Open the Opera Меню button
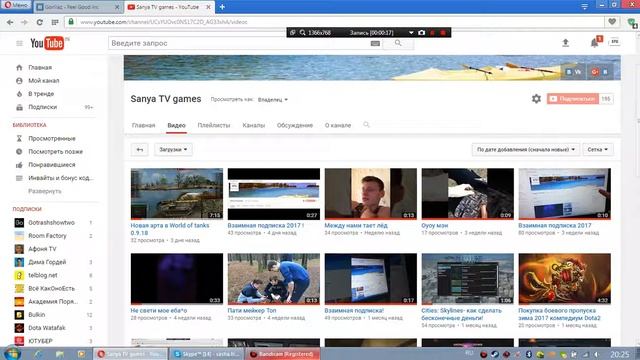The height and width of the screenshot is (360, 640). pyautogui.click(x=16, y=5)
